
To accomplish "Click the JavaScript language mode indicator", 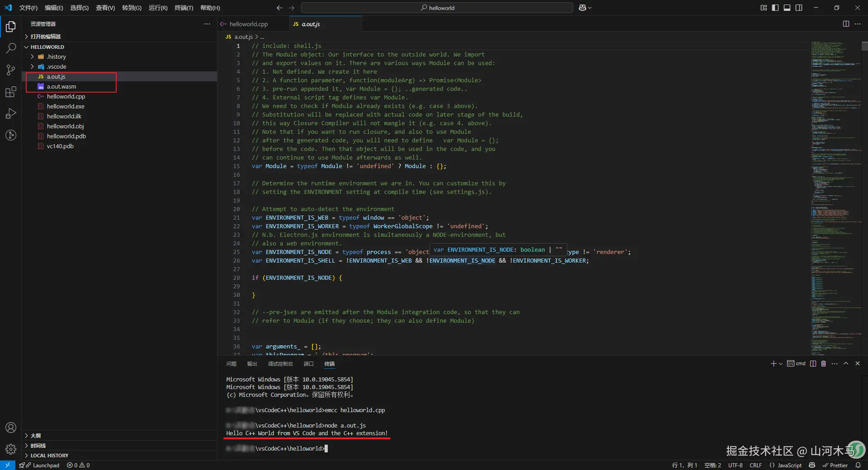I will 789,465.
